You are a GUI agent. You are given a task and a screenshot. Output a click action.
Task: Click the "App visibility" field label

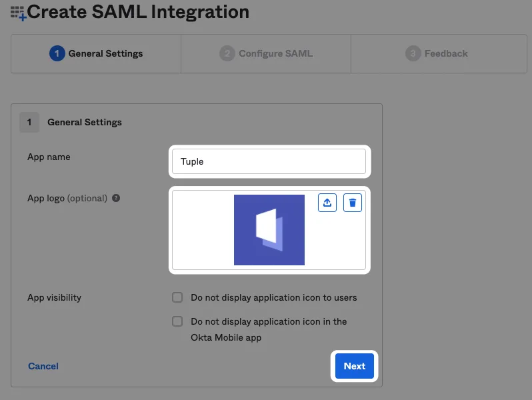[55, 297]
